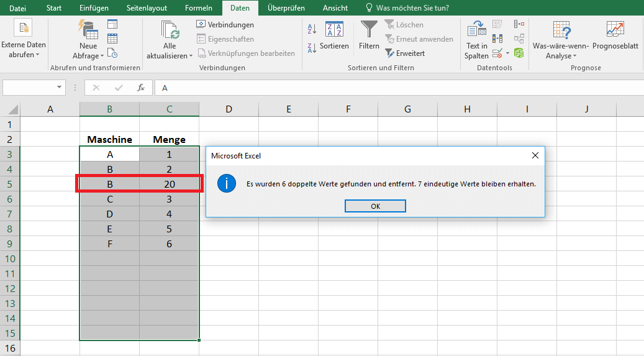Viewport: 644px width, 356px height.
Task: Click the Aus Tabelle grid icon
Action: (112, 39)
